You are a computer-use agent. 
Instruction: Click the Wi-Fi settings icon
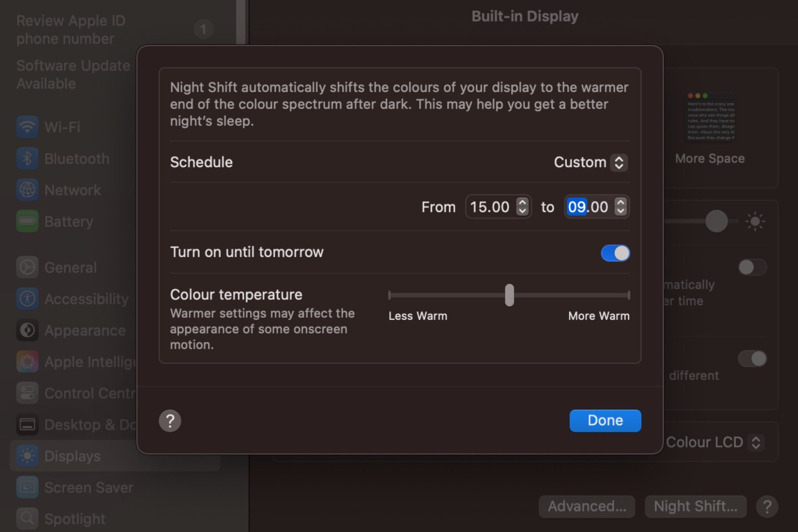pyautogui.click(x=27, y=127)
